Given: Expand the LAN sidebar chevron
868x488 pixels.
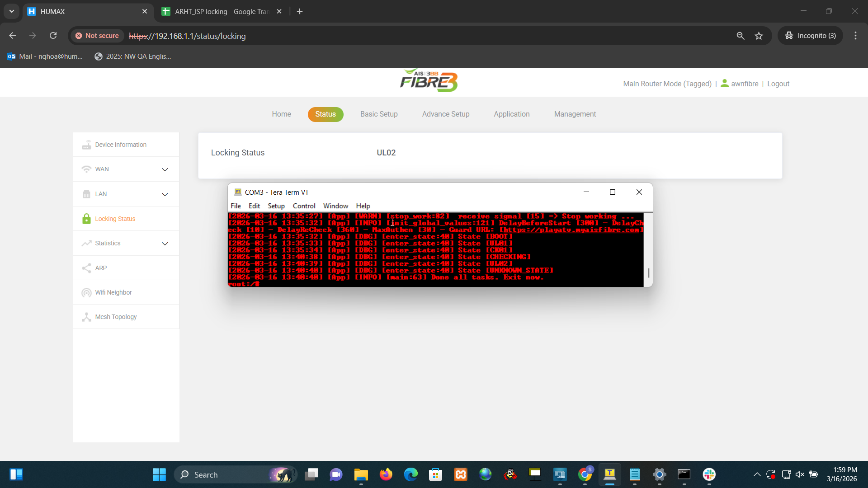Looking at the screenshot, I should point(165,194).
